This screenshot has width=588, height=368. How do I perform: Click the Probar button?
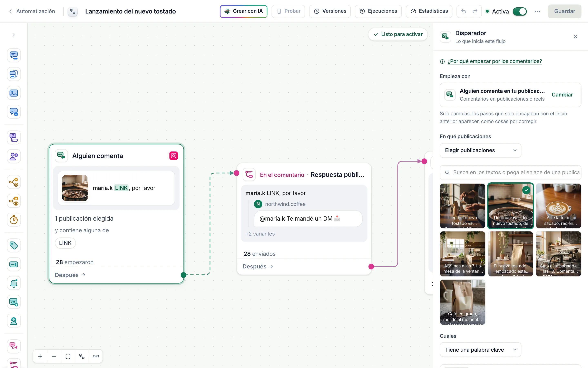click(288, 11)
